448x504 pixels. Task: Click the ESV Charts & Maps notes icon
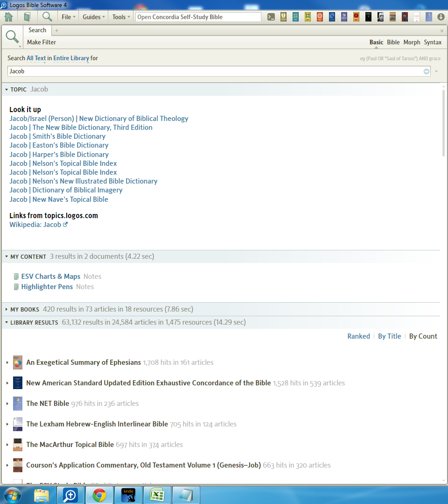[x=16, y=277]
